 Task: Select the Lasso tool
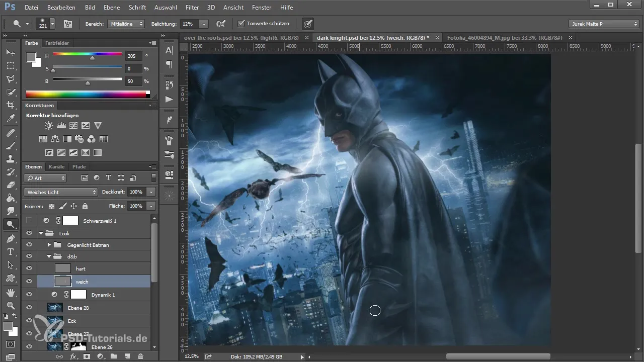(x=10, y=79)
